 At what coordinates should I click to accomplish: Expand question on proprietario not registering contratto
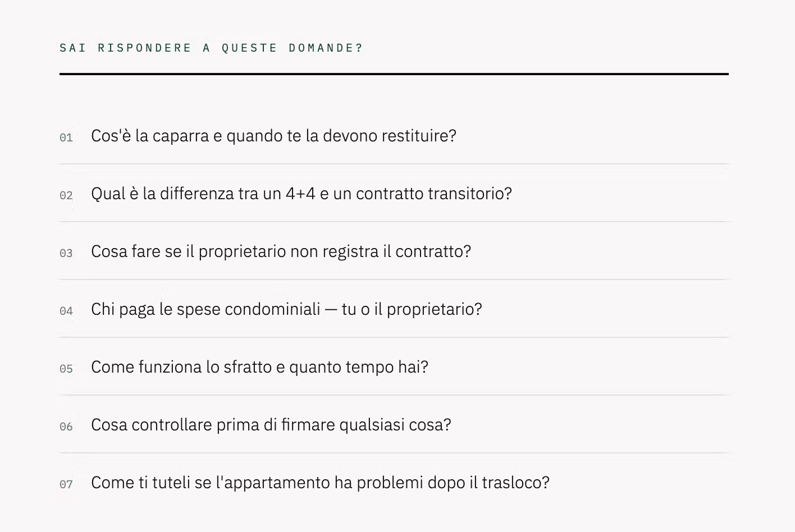click(394, 251)
